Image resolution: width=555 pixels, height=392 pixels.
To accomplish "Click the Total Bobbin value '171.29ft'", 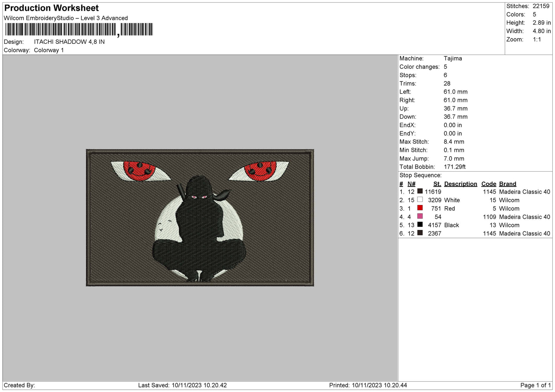I will pyautogui.click(x=454, y=167).
